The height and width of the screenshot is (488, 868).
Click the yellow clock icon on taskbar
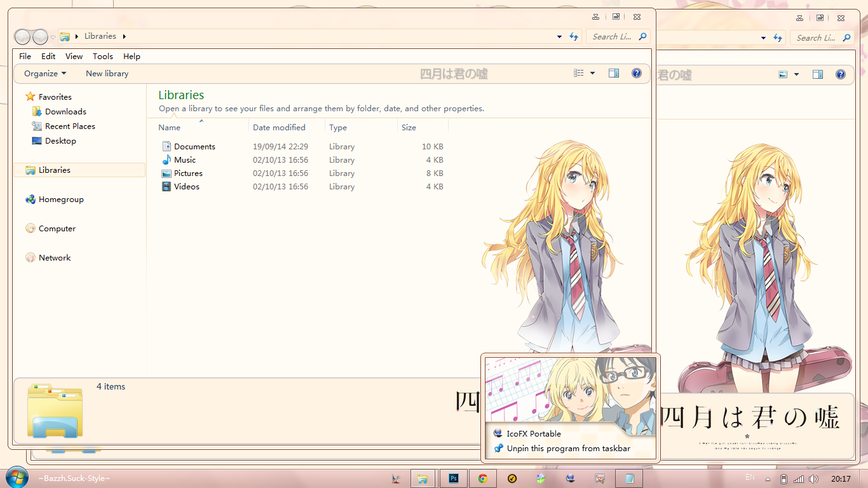coord(512,478)
